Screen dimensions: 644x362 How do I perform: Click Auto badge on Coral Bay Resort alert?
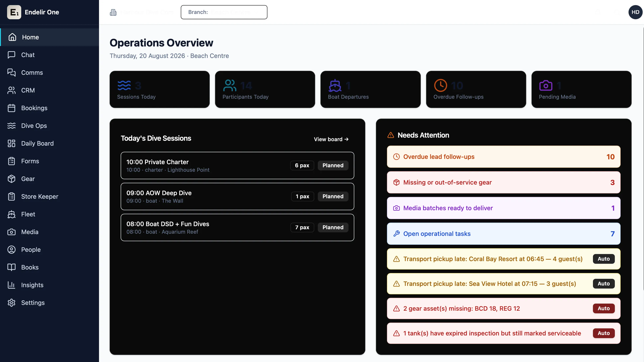point(604,259)
